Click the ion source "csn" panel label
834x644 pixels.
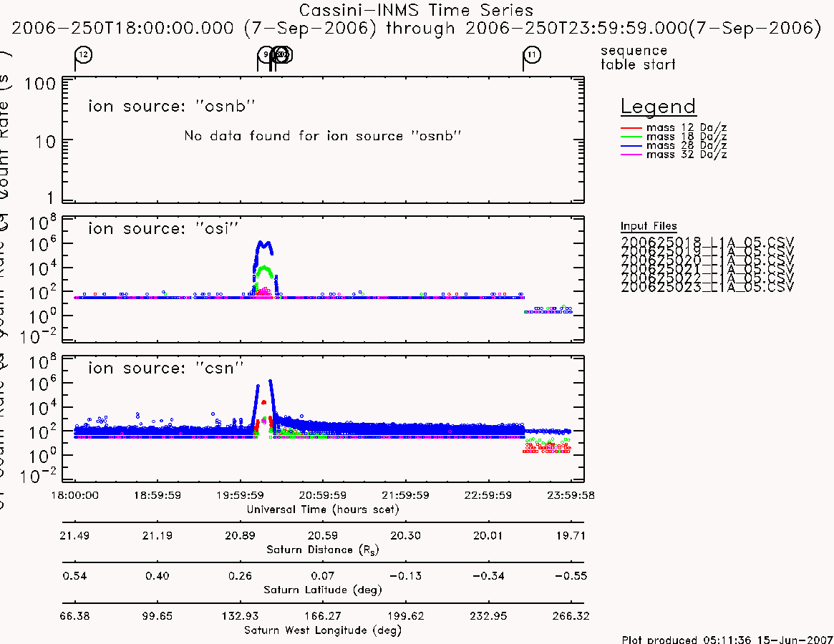pos(165,368)
